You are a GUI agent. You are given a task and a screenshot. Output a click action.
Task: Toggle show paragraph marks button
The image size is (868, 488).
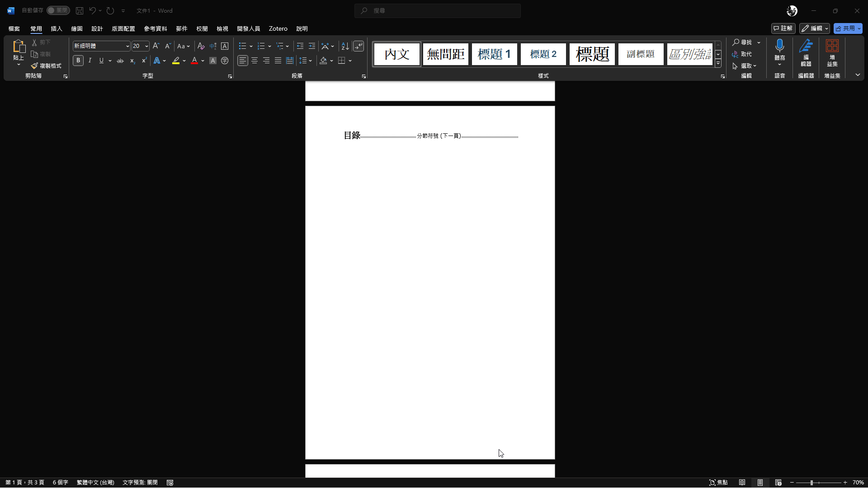359,46
